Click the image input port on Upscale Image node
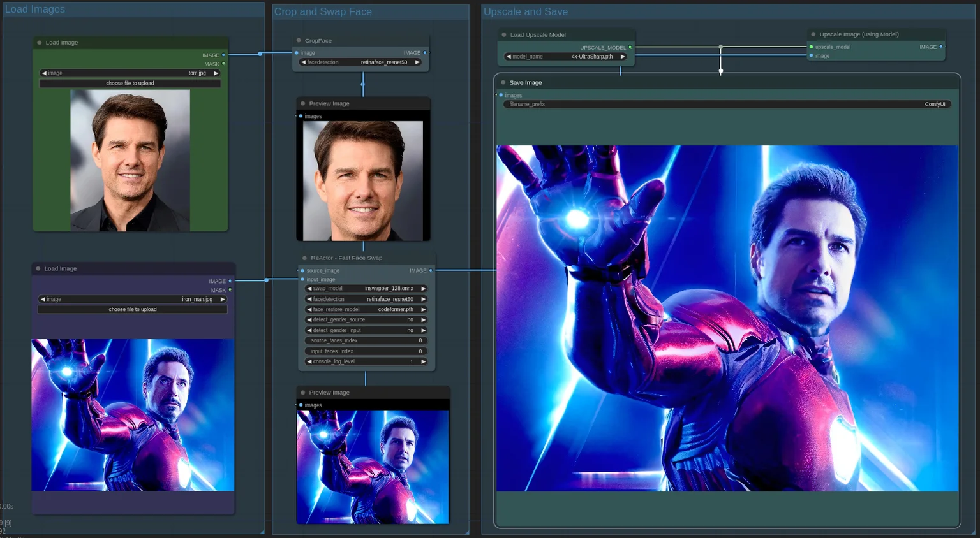The height and width of the screenshot is (538, 980). [811, 56]
